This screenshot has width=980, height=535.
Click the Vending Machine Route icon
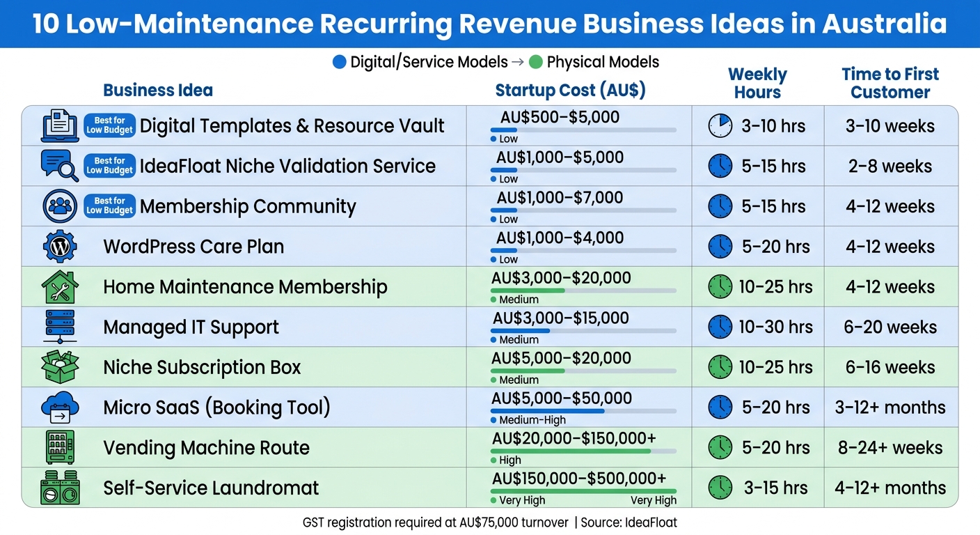point(59,447)
